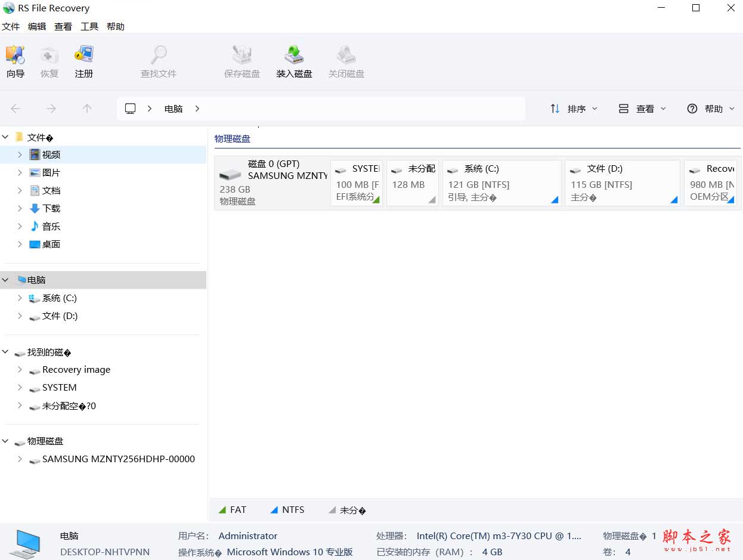Viewport: 743px width, 560px height.
Task: Collapse the 电脑 section
Action: coord(5,280)
